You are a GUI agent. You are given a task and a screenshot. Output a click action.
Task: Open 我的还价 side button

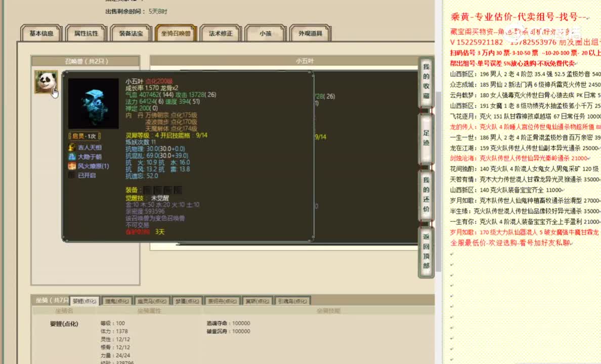(x=426, y=195)
